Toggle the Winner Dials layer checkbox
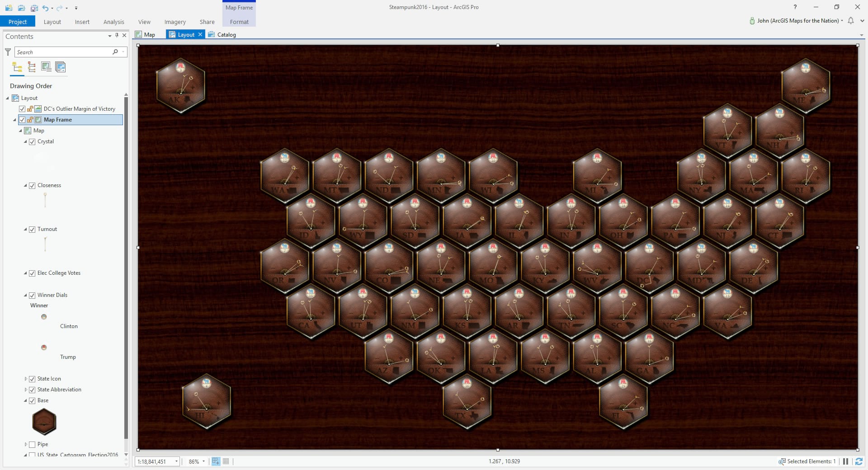868x470 pixels. click(32, 295)
